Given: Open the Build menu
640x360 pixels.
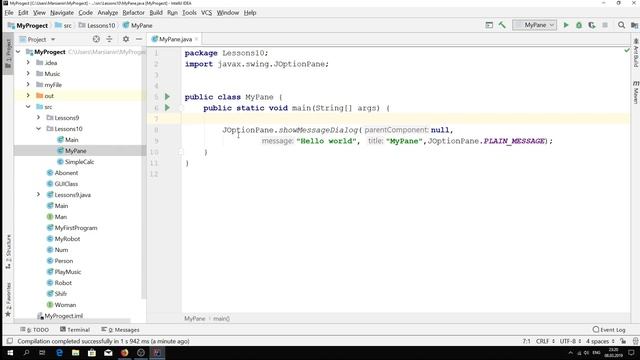Looking at the screenshot, I should tap(156, 13).
